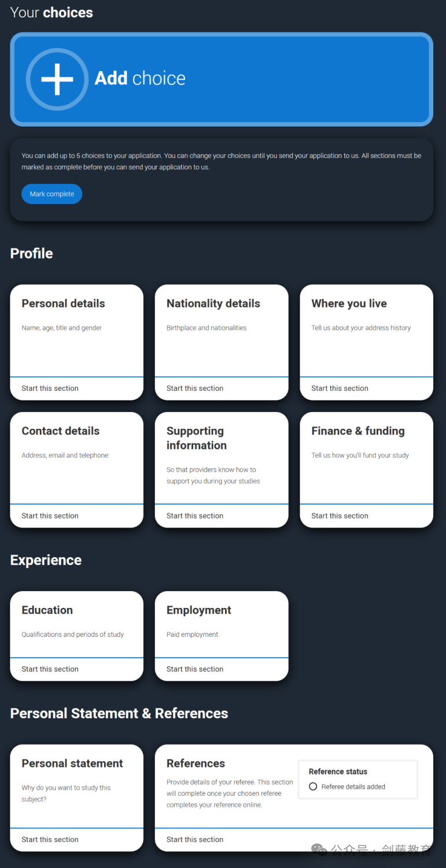Screen dimensions: 446x868
Task: Open the Contact details card title
Action: 61,431
